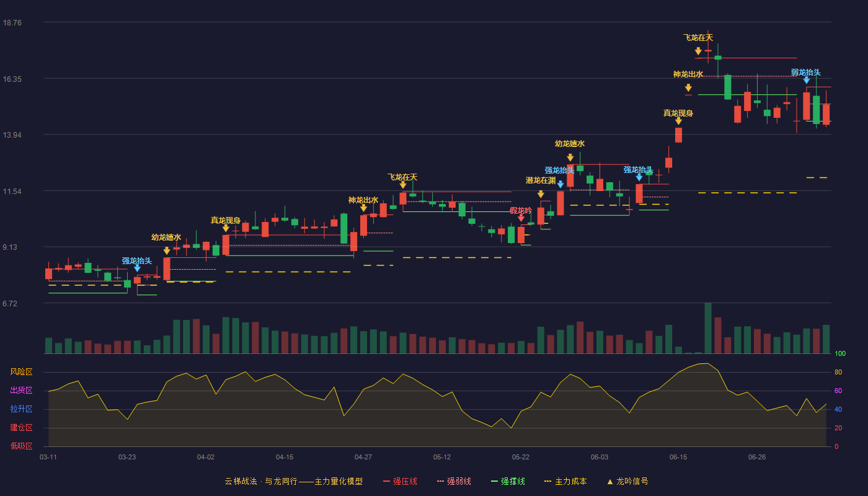Click the 云梯战法 · 与龙同行 model title
868x496 pixels.
[x=293, y=481]
